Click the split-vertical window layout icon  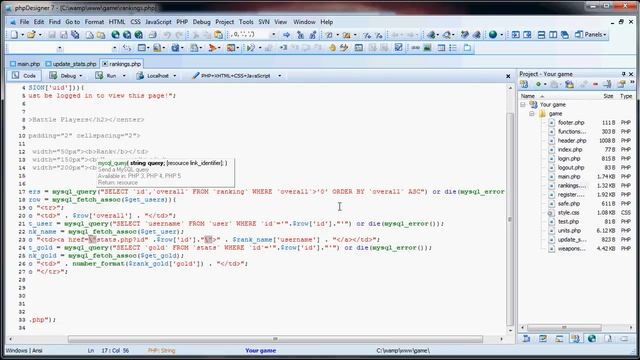[553, 35]
